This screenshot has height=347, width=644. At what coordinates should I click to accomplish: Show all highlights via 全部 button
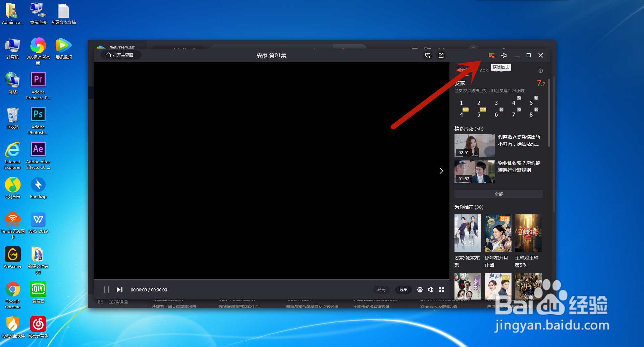[498, 194]
